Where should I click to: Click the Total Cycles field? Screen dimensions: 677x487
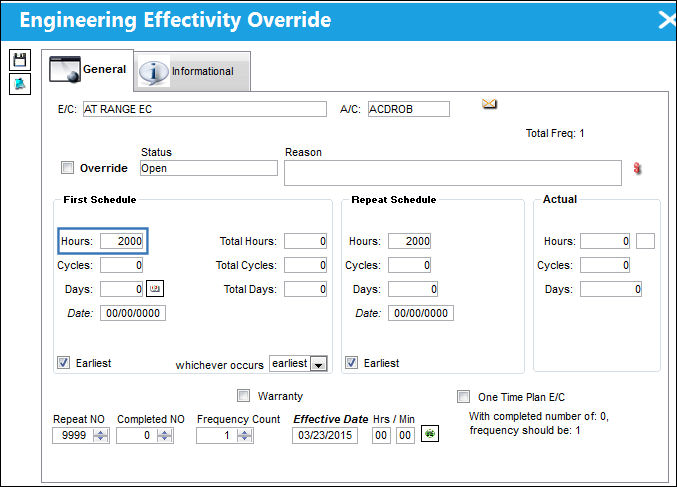(305, 265)
